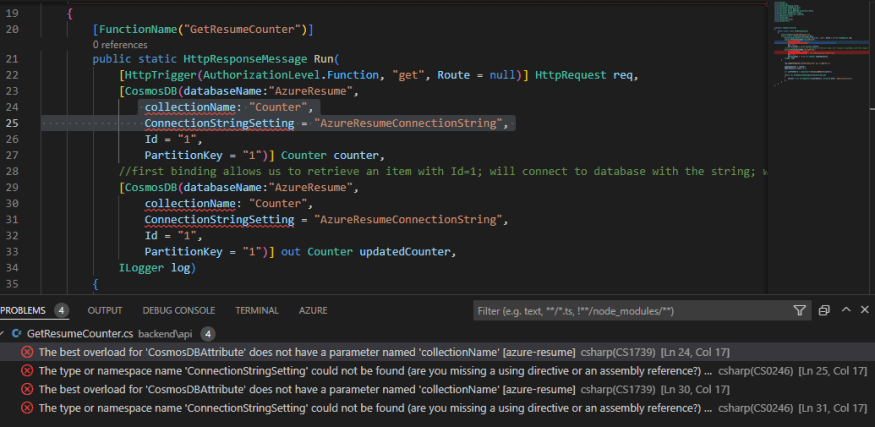Click ConnectionStringSetting on line 31
875x427 pixels.
click(219, 220)
